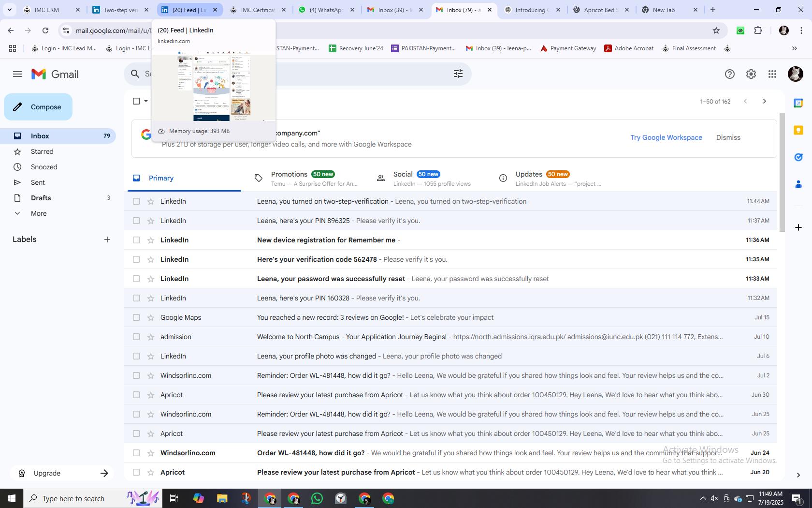The image size is (812, 508).
Task: Switch to WhatsApp browser tab
Action: click(327, 10)
